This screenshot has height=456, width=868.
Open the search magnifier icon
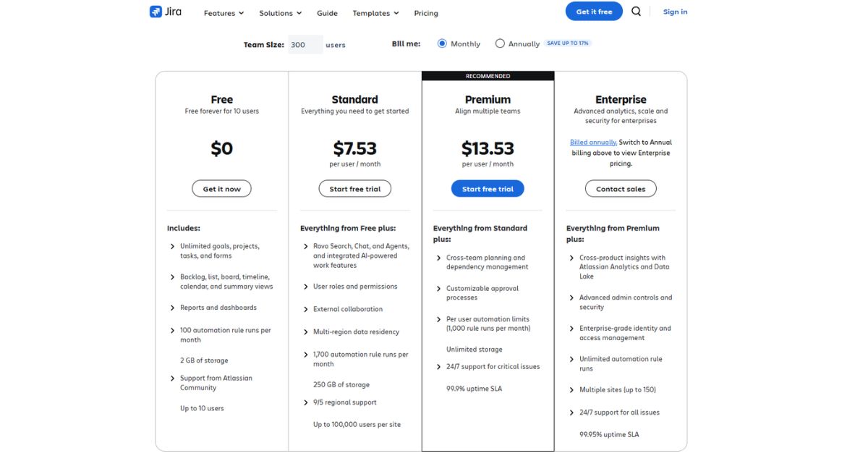(636, 12)
